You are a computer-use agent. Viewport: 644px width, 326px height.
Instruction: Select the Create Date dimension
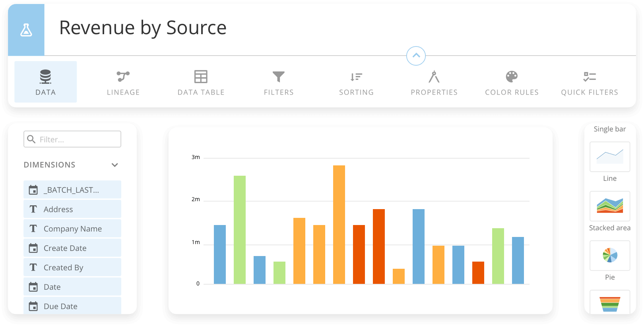(x=72, y=248)
